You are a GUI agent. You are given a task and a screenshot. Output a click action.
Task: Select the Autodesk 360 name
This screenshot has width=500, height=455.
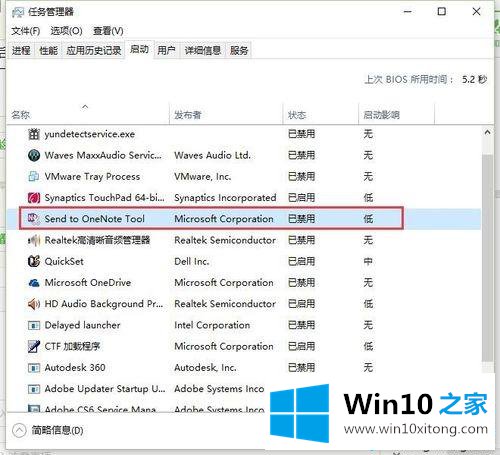(75, 368)
